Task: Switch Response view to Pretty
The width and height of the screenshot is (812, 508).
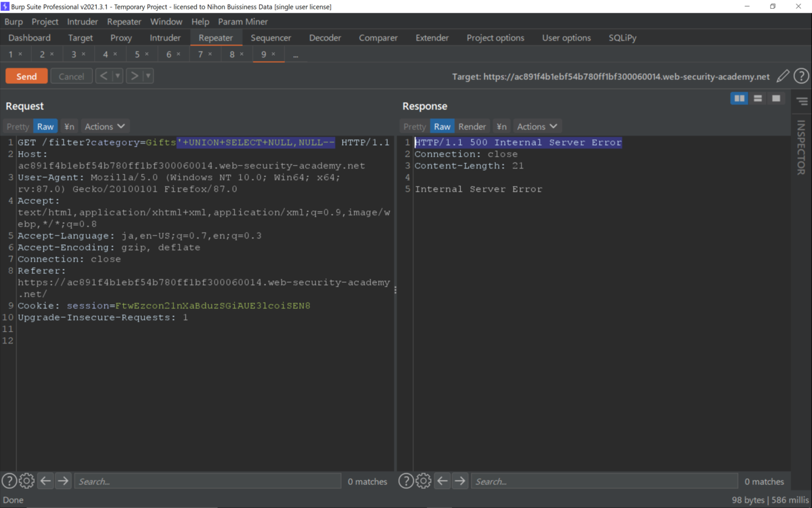Action: (415, 127)
